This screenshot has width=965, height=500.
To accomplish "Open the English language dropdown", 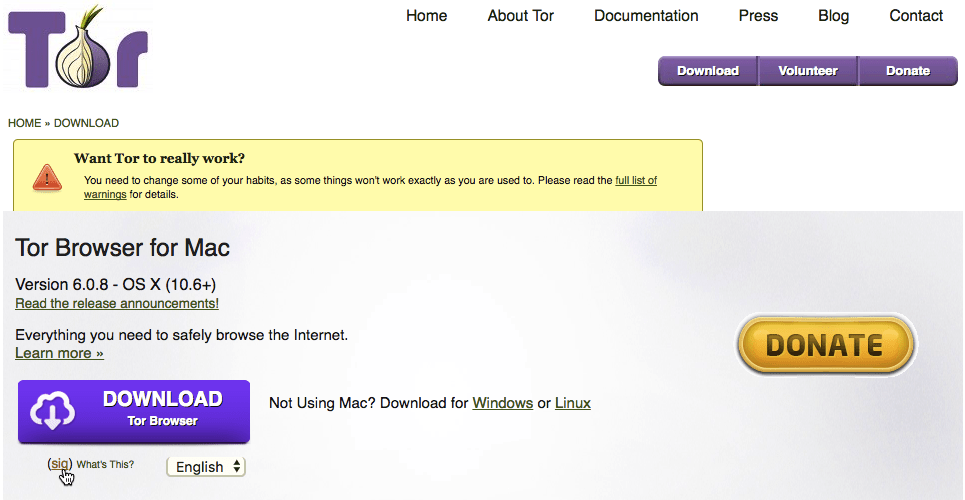I will pyautogui.click(x=206, y=467).
